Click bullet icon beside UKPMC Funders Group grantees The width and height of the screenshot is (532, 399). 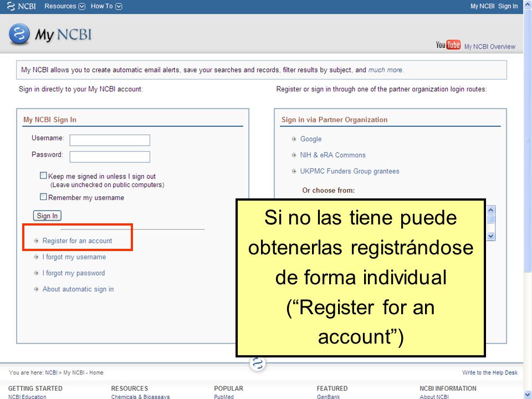click(294, 171)
